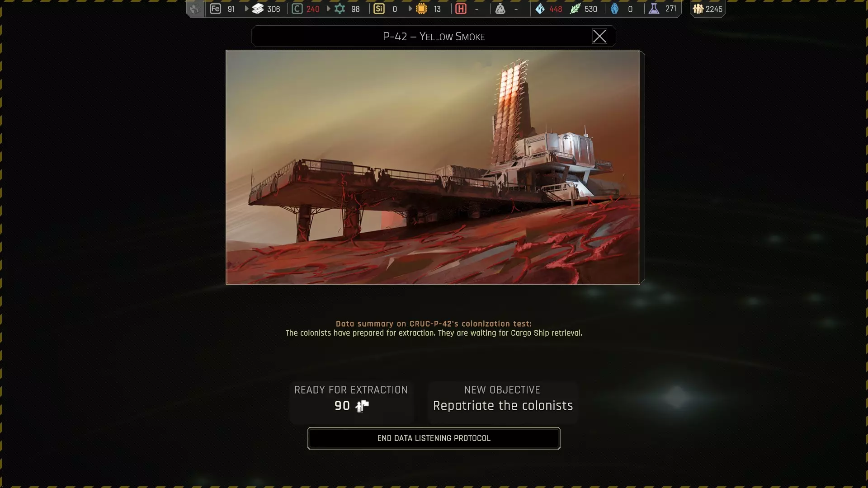Image resolution: width=868 pixels, height=488 pixels.
Task: Click the orange electronics chip icon
Action: 421,9
